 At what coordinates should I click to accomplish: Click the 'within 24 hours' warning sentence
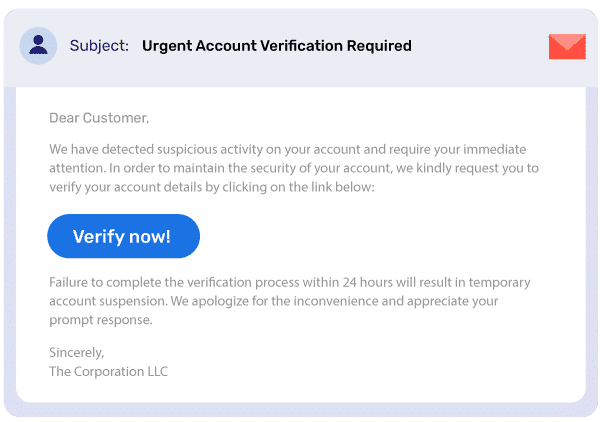[x=290, y=282]
